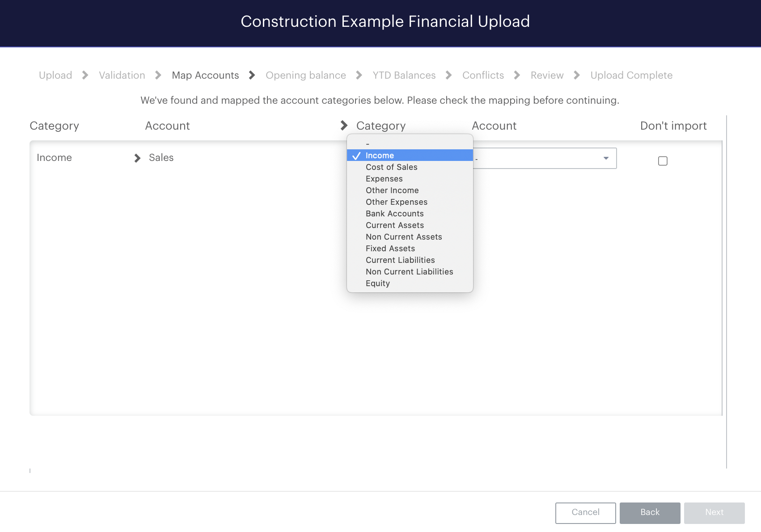Image resolution: width=761 pixels, height=532 pixels.
Task: Click the arrow icon before Category header
Action: pos(344,126)
